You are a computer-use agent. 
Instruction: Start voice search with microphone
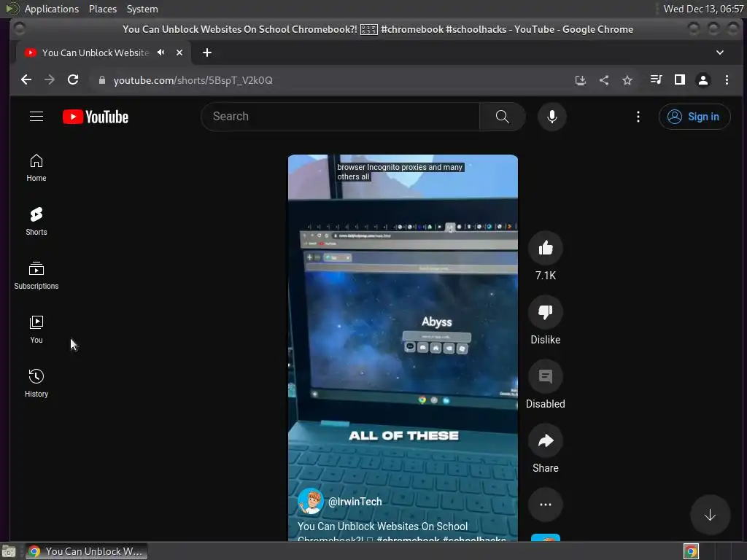tap(551, 117)
